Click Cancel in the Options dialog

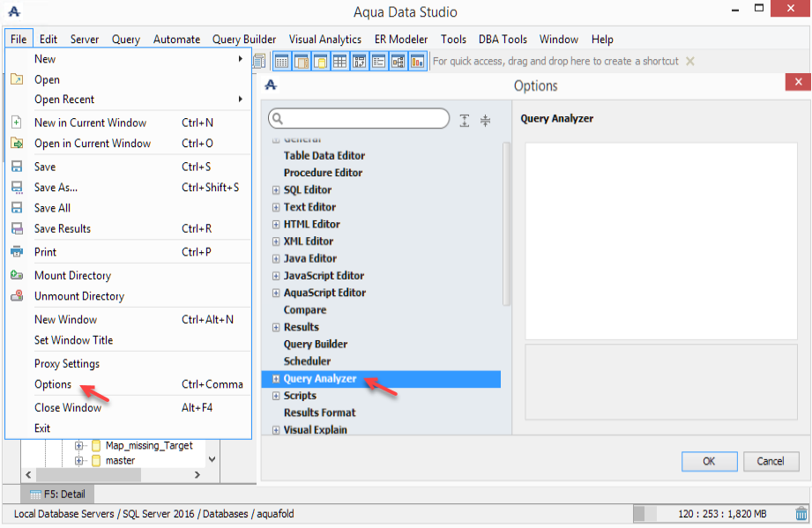click(x=771, y=461)
